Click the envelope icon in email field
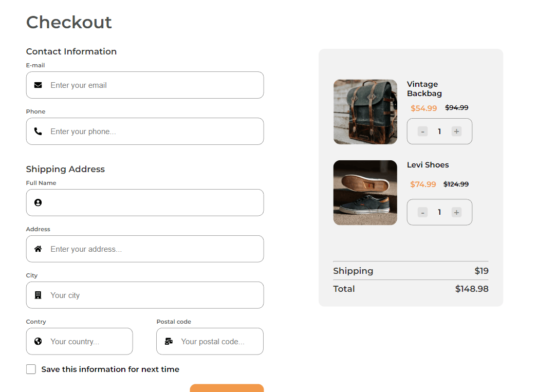Viewport: 555px width, 392px height. 38,85
